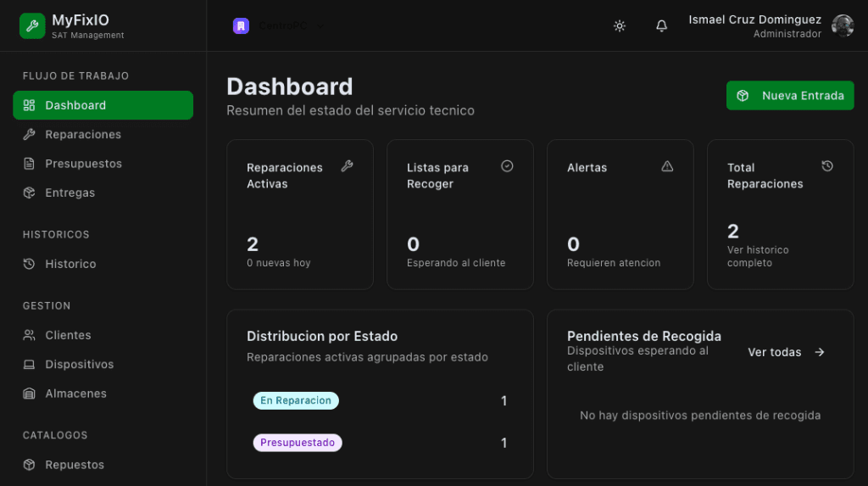Click the Pendientes de Recogida heading
The width and height of the screenshot is (868, 486).
(644, 337)
